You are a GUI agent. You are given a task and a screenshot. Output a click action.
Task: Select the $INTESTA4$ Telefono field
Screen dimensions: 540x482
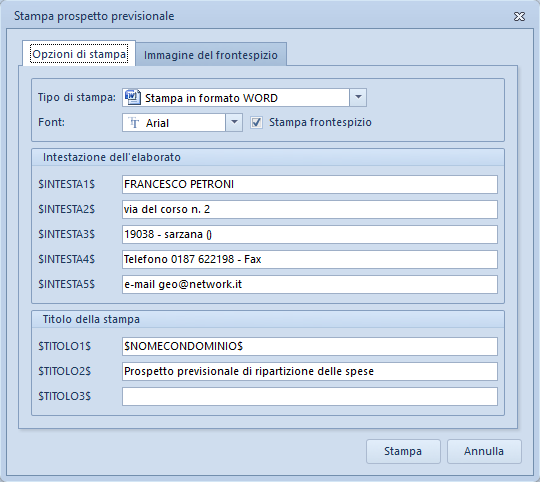pyautogui.click(x=310, y=259)
